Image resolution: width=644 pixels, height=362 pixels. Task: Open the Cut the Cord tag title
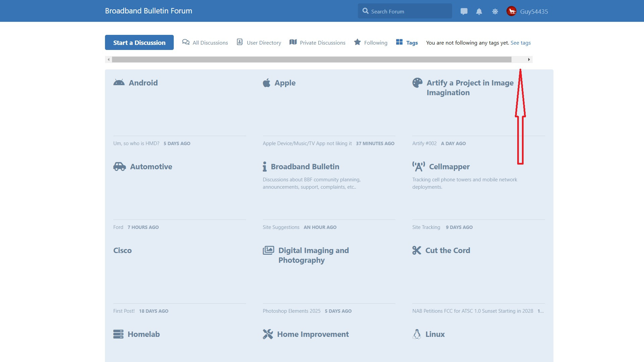pyautogui.click(x=448, y=250)
